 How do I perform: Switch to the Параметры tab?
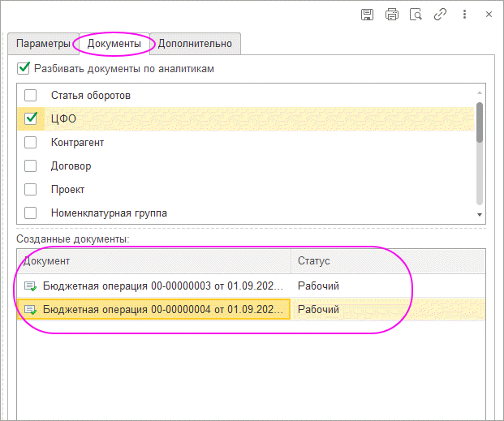point(42,44)
